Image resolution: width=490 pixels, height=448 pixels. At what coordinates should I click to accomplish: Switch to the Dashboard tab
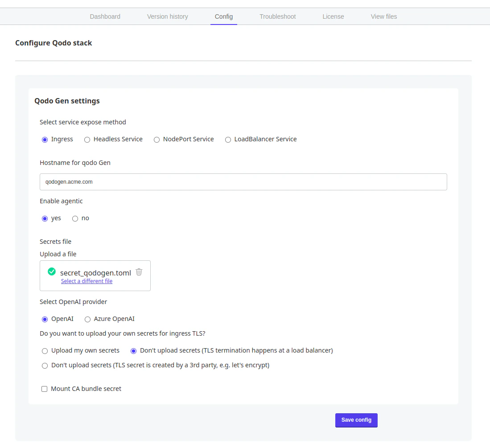tap(105, 16)
